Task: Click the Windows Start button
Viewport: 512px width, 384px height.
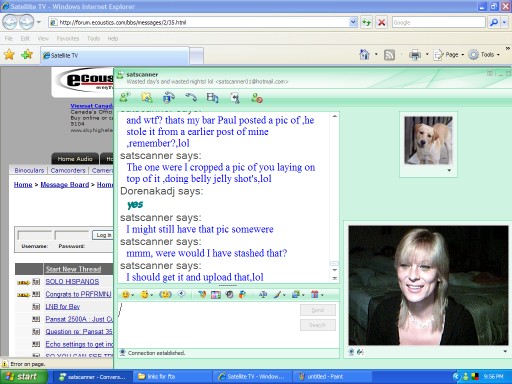Action: (23, 377)
